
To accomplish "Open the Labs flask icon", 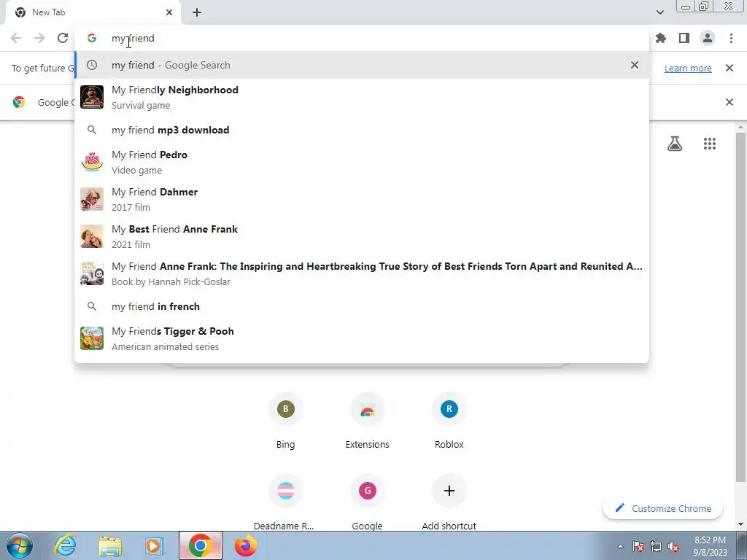I will click(x=675, y=144).
